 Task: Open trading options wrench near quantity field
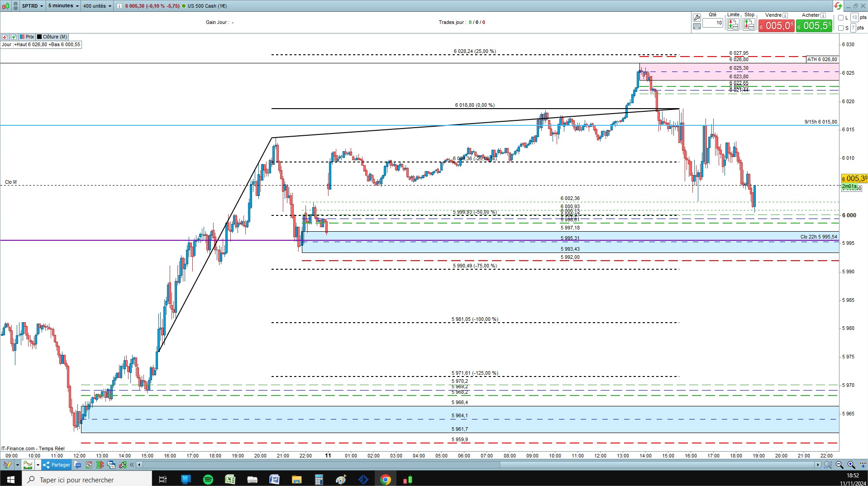[x=697, y=18]
